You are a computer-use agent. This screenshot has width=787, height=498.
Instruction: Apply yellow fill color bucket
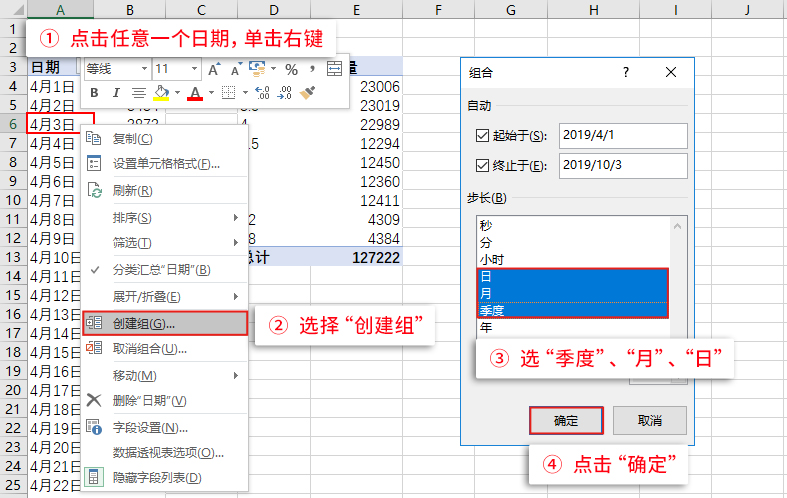(x=161, y=93)
